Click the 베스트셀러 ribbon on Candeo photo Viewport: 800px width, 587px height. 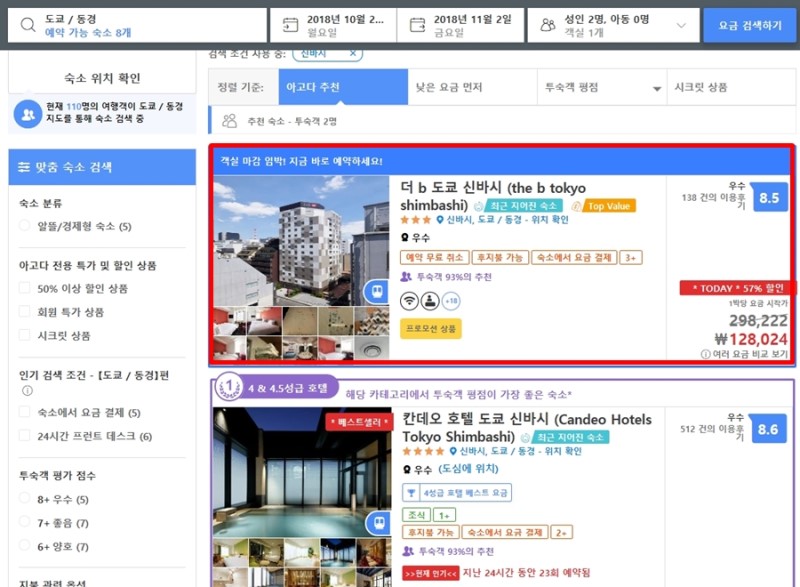click(x=359, y=422)
